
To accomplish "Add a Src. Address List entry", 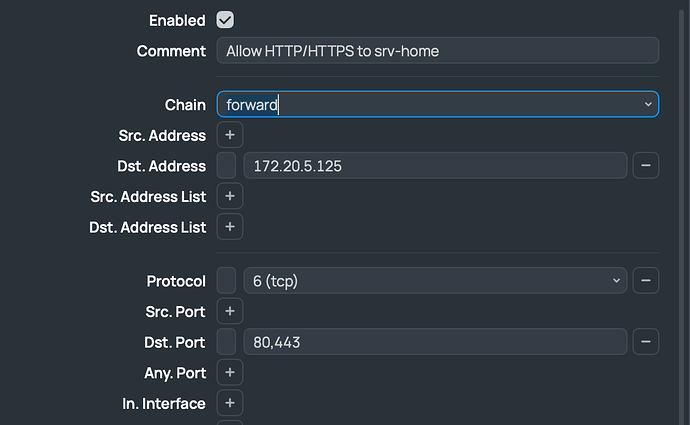I will tap(229, 197).
